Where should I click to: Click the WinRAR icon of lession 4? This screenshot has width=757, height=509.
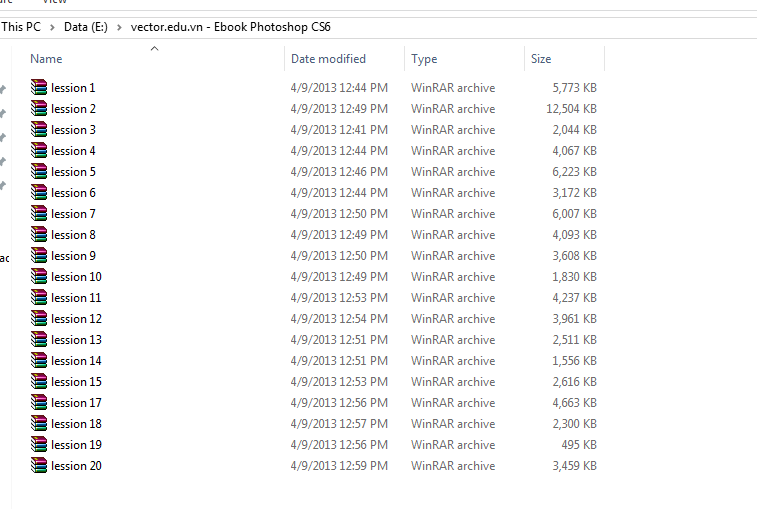39,150
